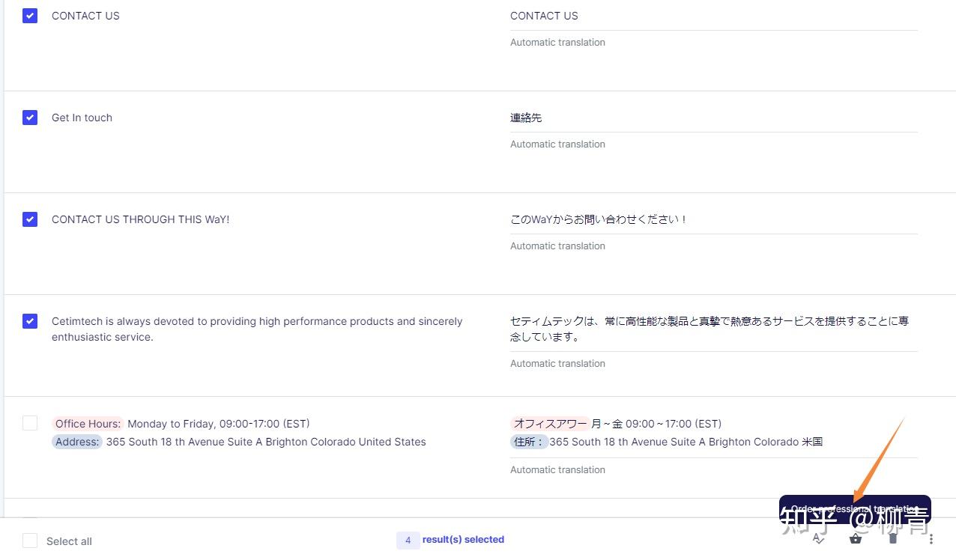Image resolution: width=956 pixels, height=560 pixels.
Task: Click the Office Hours highlighted tag
Action: [x=87, y=423]
